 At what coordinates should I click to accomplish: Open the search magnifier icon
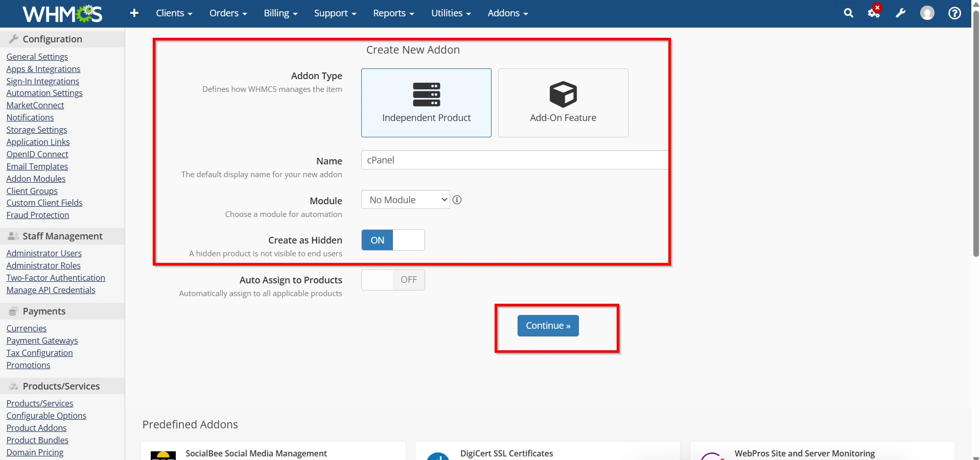(848, 13)
